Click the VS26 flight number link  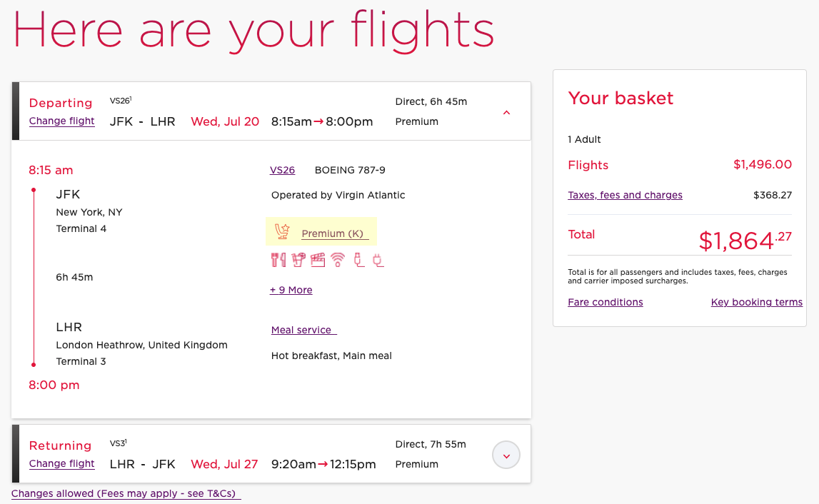282,170
